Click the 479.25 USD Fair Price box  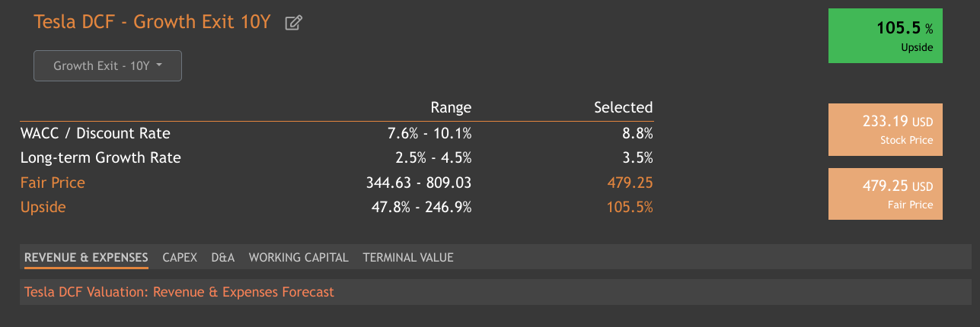click(885, 194)
